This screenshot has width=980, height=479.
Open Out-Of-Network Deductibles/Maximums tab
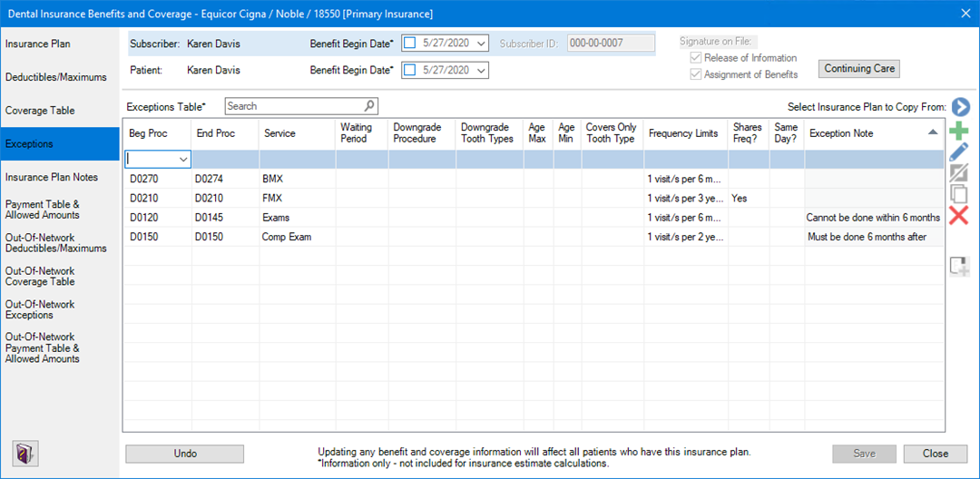pyautogui.click(x=59, y=243)
